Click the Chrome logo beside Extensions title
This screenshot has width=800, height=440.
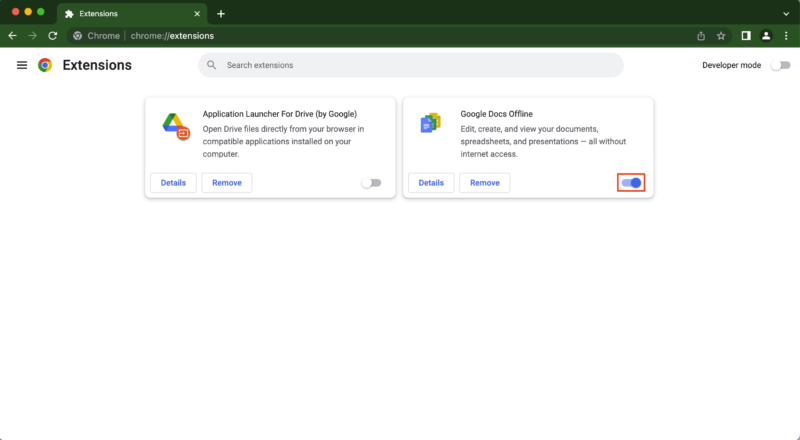pyautogui.click(x=45, y=65)
